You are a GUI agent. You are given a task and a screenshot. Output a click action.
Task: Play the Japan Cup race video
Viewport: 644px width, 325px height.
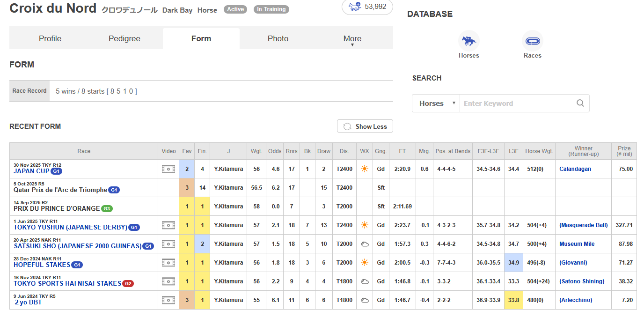pos(168,169)
